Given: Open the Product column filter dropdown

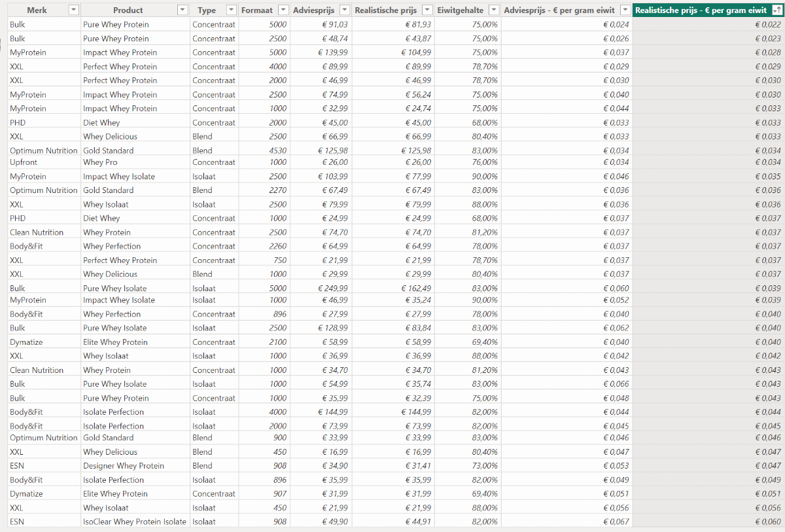Looking at the screenshot, I should pos(183,10).
